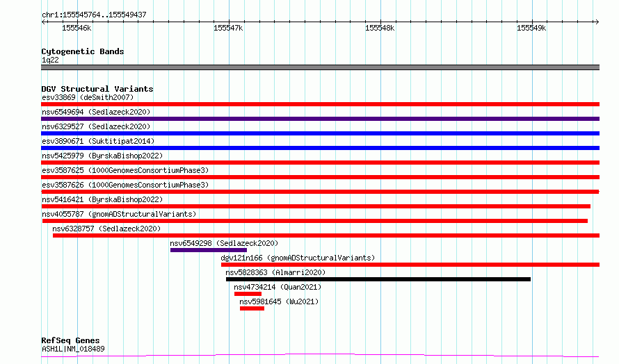Click the black nsv5828363 variant bar
The height and width of the screenshot is (364, 619).
[x=378, y=279]
